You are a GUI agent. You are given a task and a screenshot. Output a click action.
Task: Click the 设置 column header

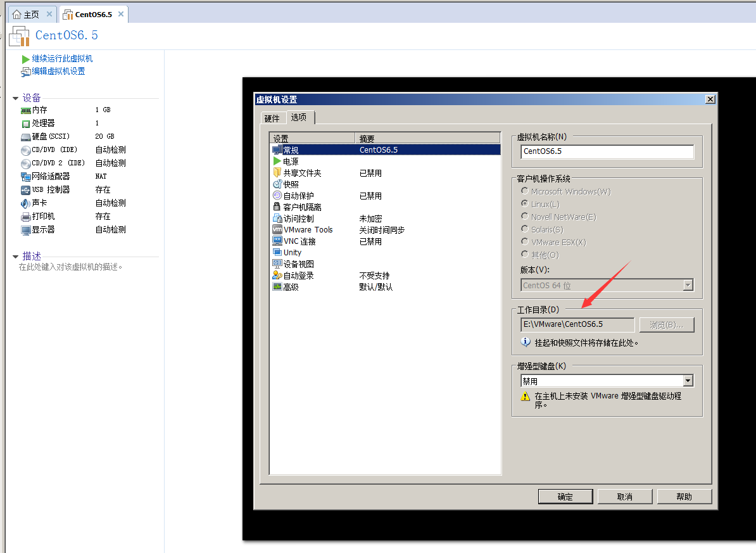point(312,138)
